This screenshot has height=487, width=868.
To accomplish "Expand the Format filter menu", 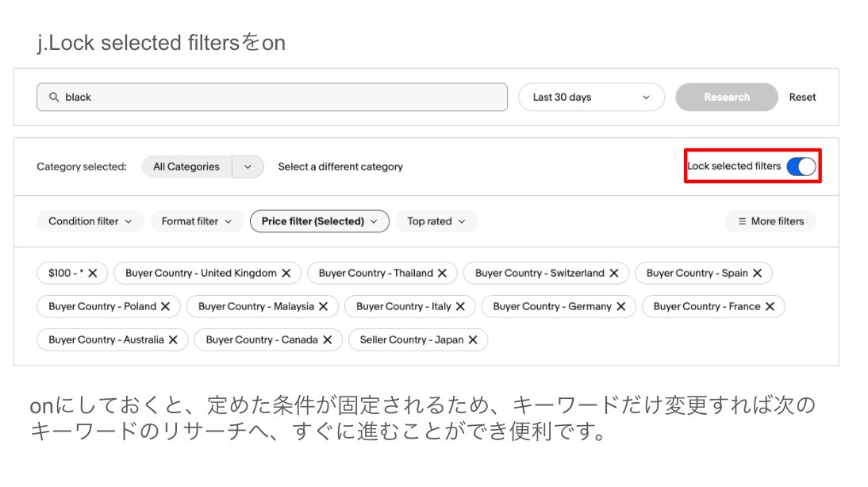I will pos(197,221).
